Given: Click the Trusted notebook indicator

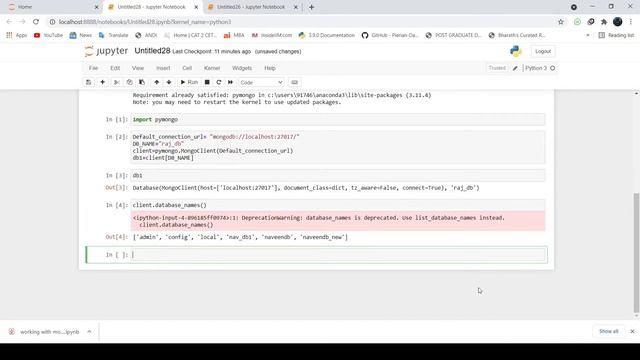Looking at the screenshot, I should (x=497, y=68).
